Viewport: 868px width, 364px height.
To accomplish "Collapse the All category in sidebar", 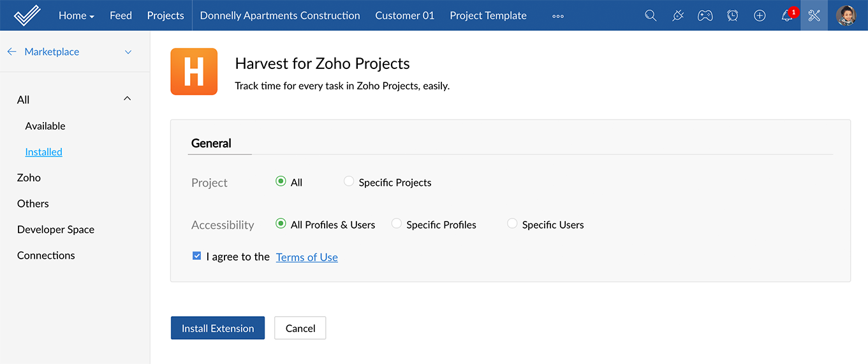I will click(127, 98).
